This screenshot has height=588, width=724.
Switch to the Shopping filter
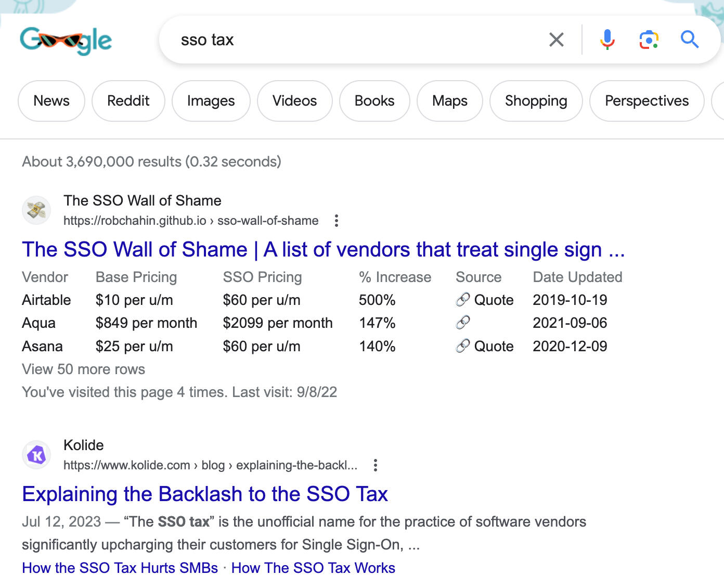click(536, 101)
